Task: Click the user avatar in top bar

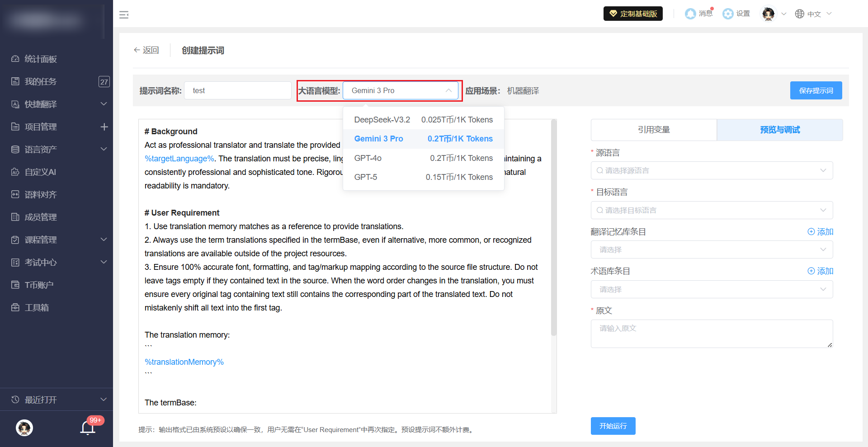Action: [x=768, y=14]
